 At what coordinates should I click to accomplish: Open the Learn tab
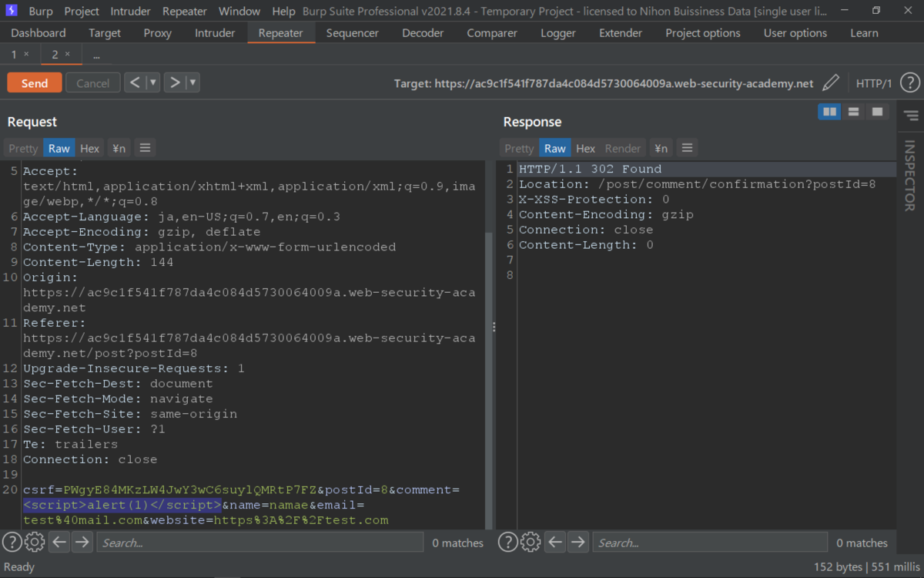(x=864, y=33)
